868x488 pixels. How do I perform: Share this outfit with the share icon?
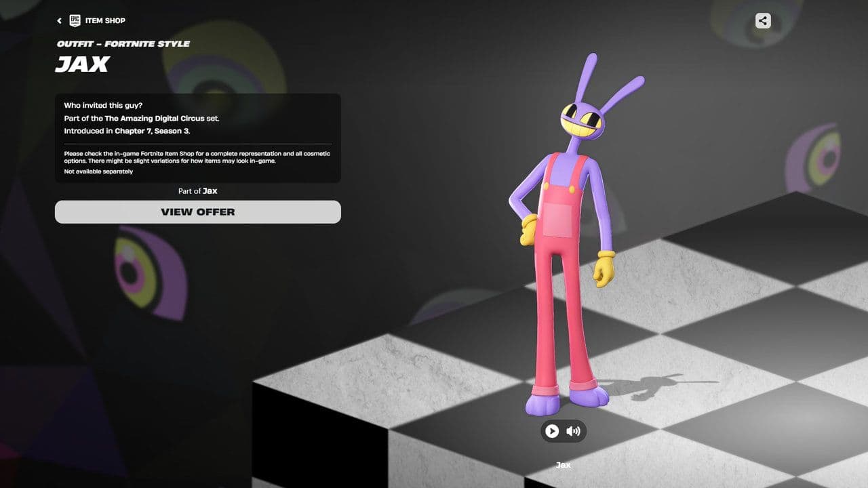763,20
